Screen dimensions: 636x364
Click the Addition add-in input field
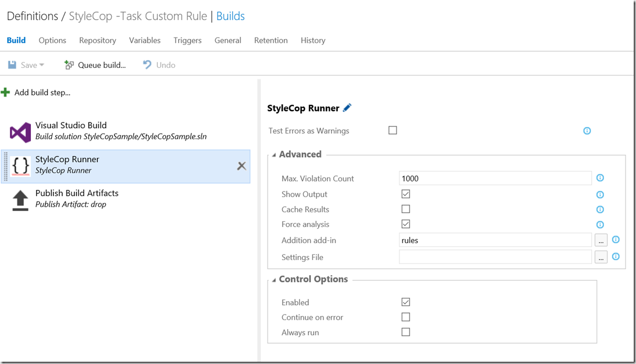click(x=495, y=240)
